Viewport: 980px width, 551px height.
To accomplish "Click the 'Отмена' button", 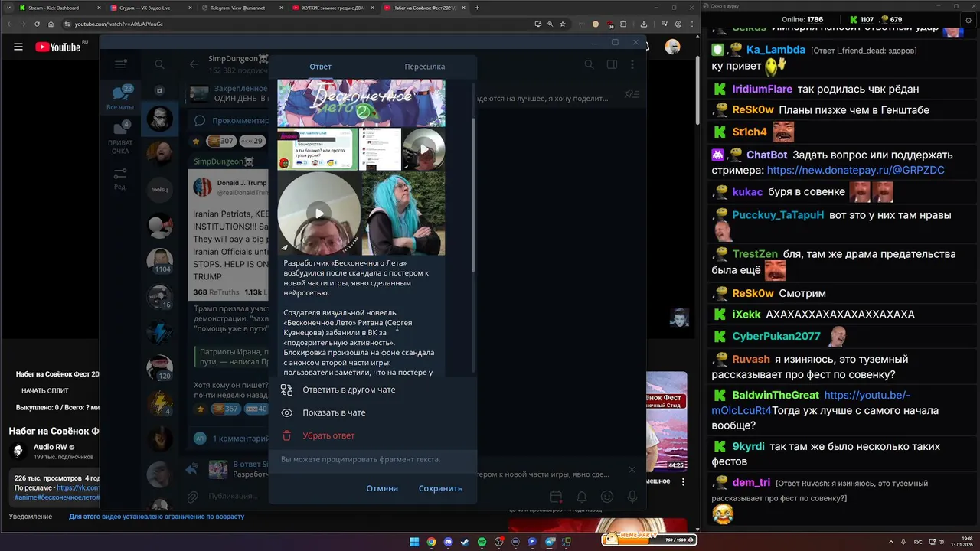I will (x=382, y=488).
